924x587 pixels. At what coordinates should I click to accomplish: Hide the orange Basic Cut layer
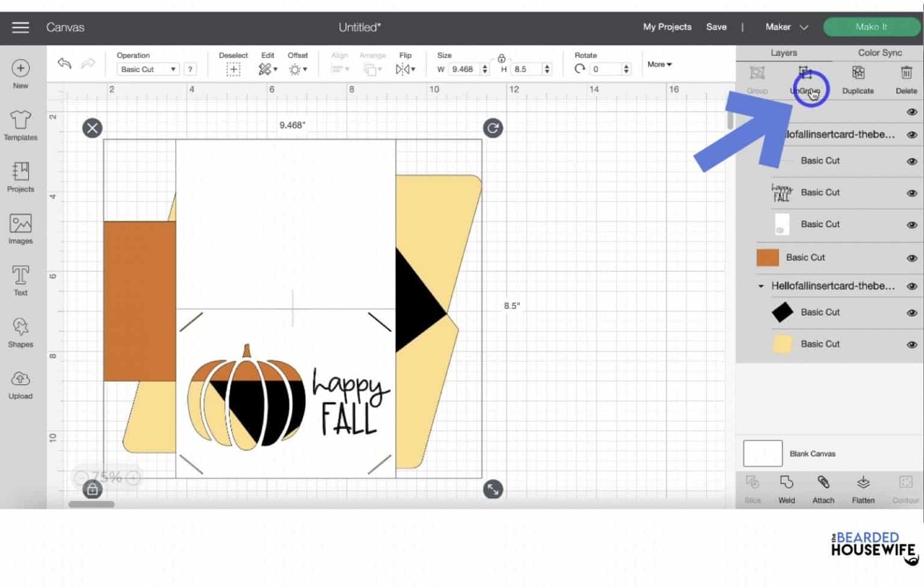tap(911, 258)
